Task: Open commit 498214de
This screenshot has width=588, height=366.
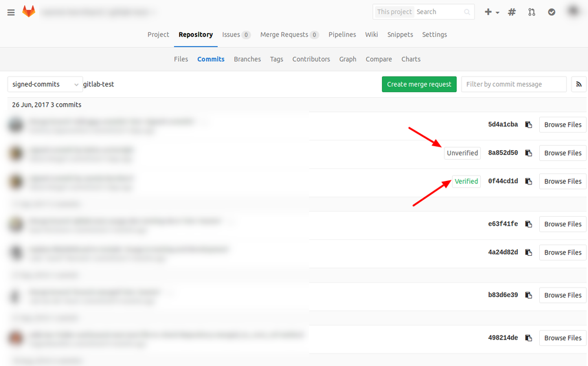Action: 503,338
